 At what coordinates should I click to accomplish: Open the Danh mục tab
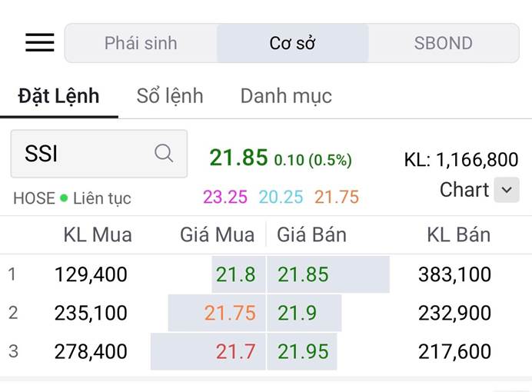(286, 96)
